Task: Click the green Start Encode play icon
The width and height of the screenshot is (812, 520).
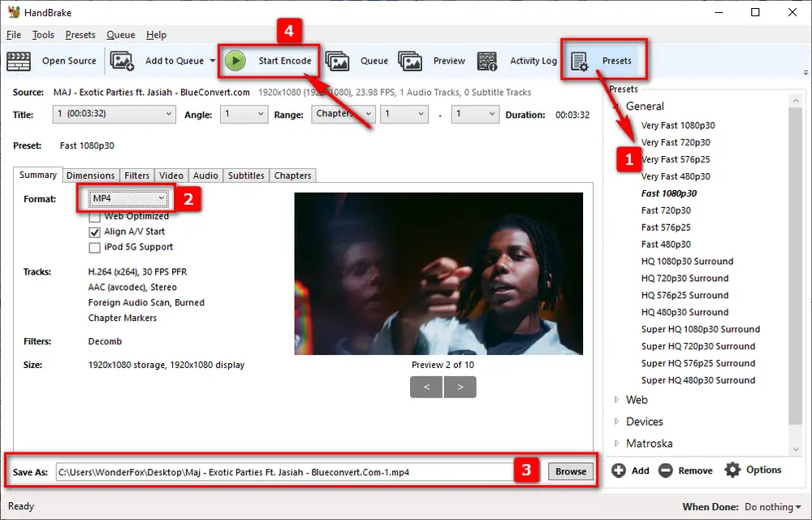Action: pyautogui.click(x=235, y=61)
